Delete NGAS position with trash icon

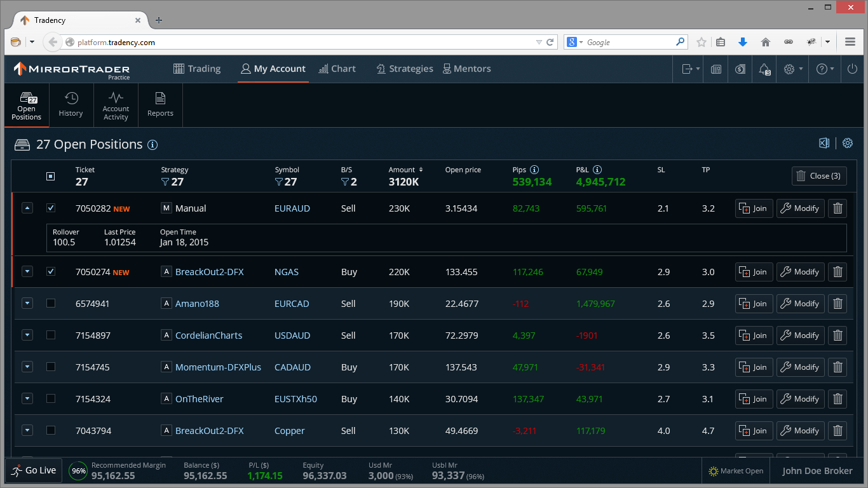click(837, 272)
